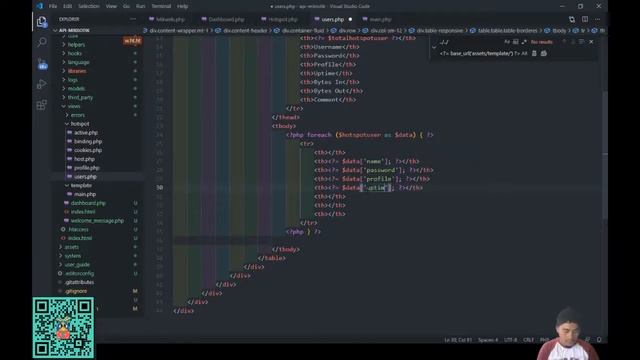This screenshot has height=360, width=640.
Task: Click the Explorer panel more actions ellipsis
Action: point(133,19)
